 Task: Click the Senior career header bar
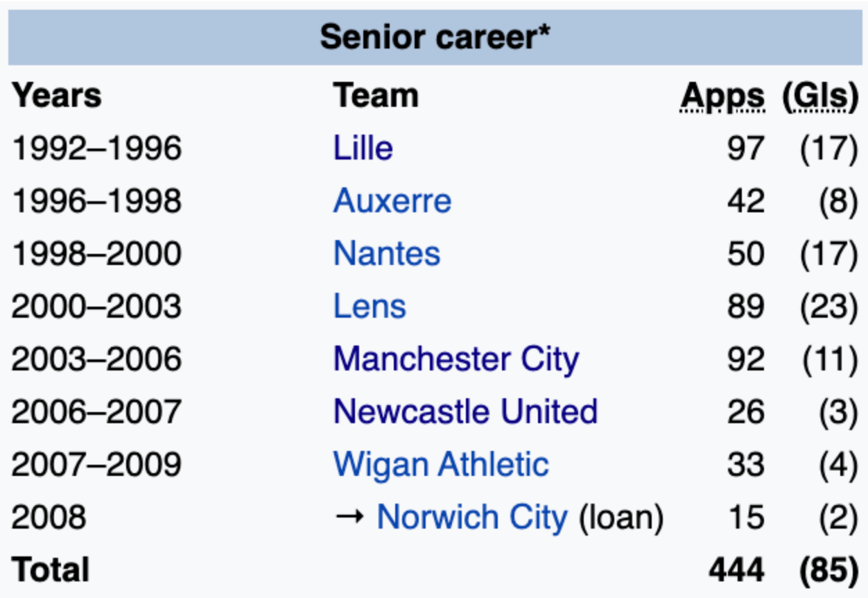click(434, 37)
